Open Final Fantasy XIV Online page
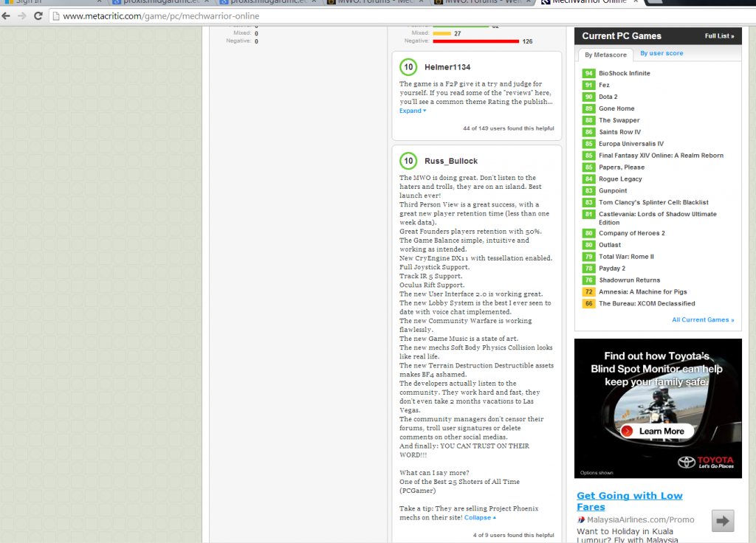Image resolution: width=756 pixels, height=543 pixels. (x=661, y=156)
